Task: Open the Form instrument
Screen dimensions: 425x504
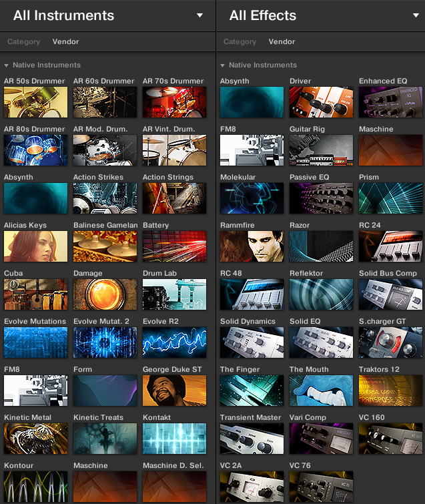Action: click(x=105, y=391)
